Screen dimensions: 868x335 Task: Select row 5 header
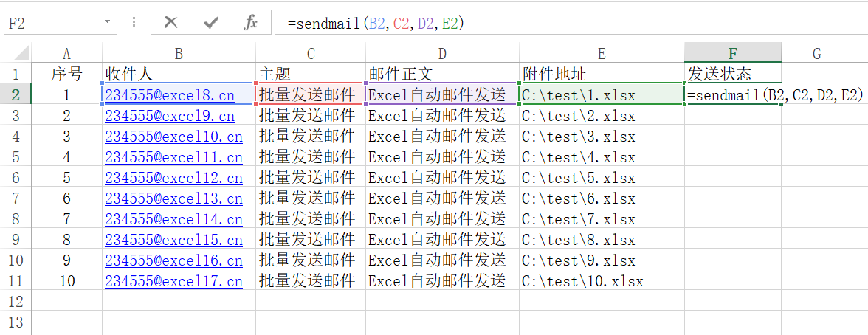click(x=15, y=156)
